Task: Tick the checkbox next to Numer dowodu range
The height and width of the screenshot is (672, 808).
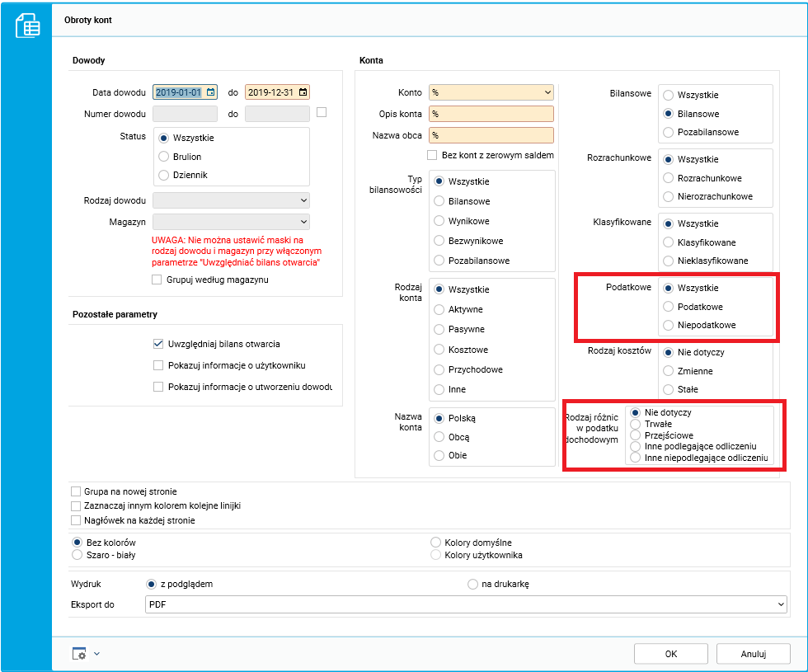Action: click(x=322, y=112)
